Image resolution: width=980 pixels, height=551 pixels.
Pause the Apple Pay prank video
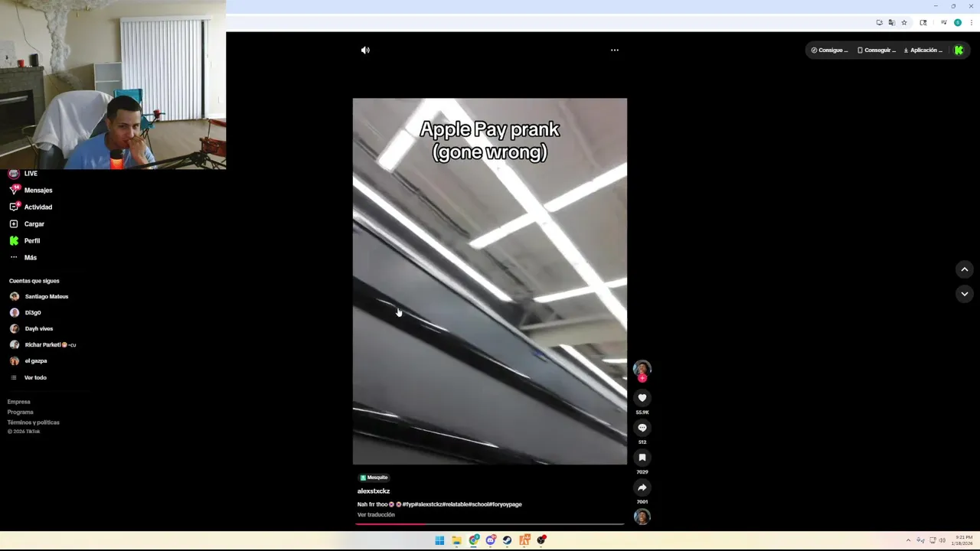(x=490, y=281)
